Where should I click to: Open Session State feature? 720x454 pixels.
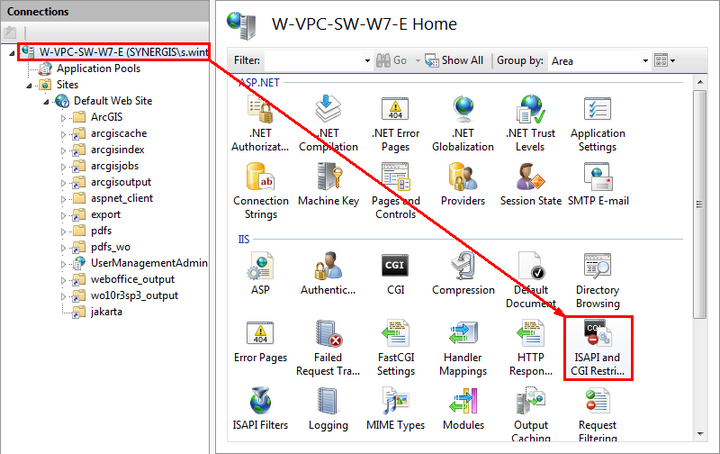pos(530,185)
